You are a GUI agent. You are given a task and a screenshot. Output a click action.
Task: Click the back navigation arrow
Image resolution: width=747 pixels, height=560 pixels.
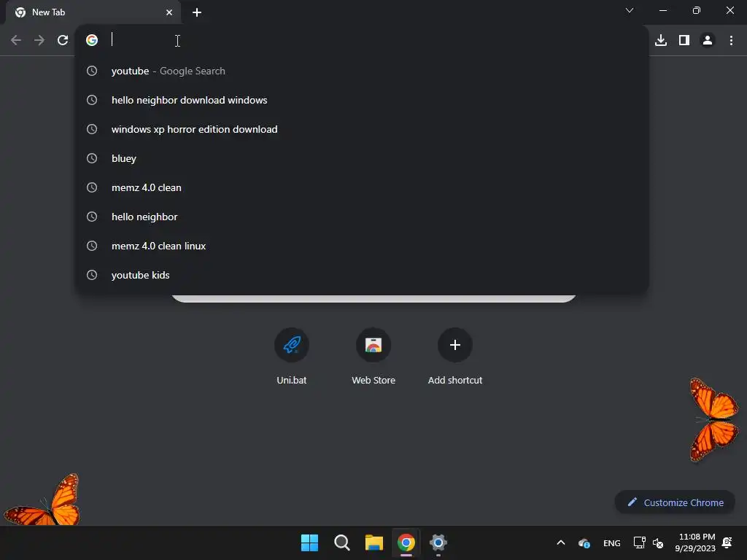[x=16, y=40]
